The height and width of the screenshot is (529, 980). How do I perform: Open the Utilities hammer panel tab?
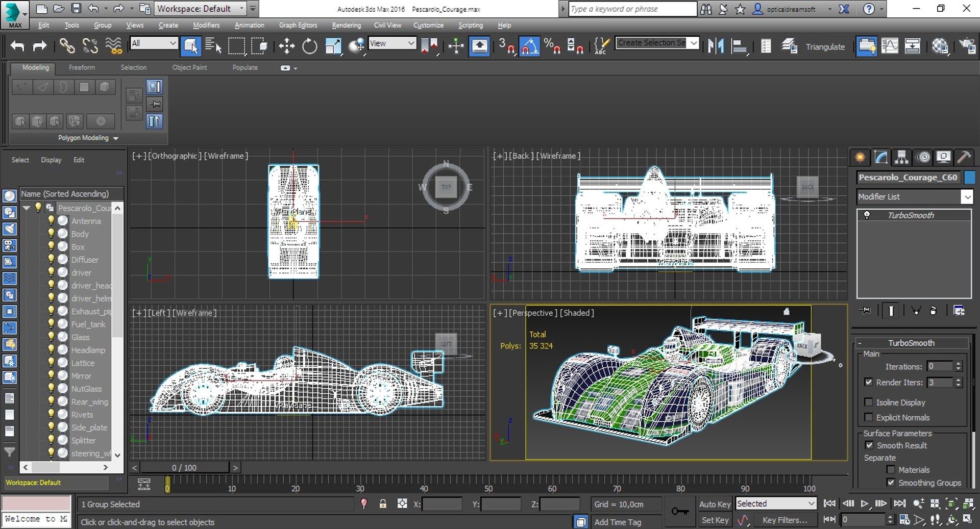pyautogui.click(x=964, y=157)
